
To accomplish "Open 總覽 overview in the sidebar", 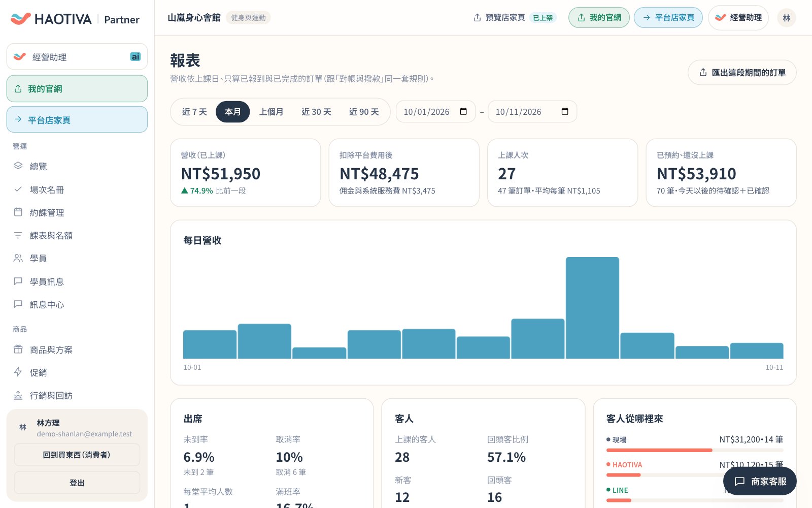I will [77, 166].
